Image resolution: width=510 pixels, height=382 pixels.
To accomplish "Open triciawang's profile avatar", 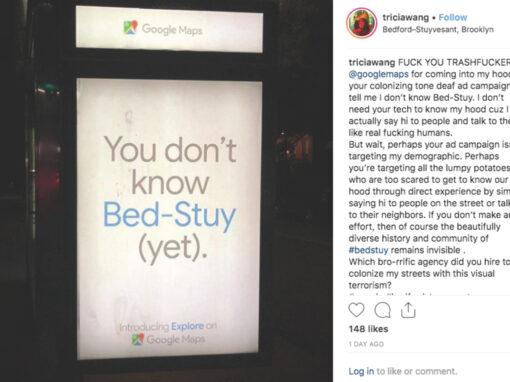I will [x=362, y=23].
